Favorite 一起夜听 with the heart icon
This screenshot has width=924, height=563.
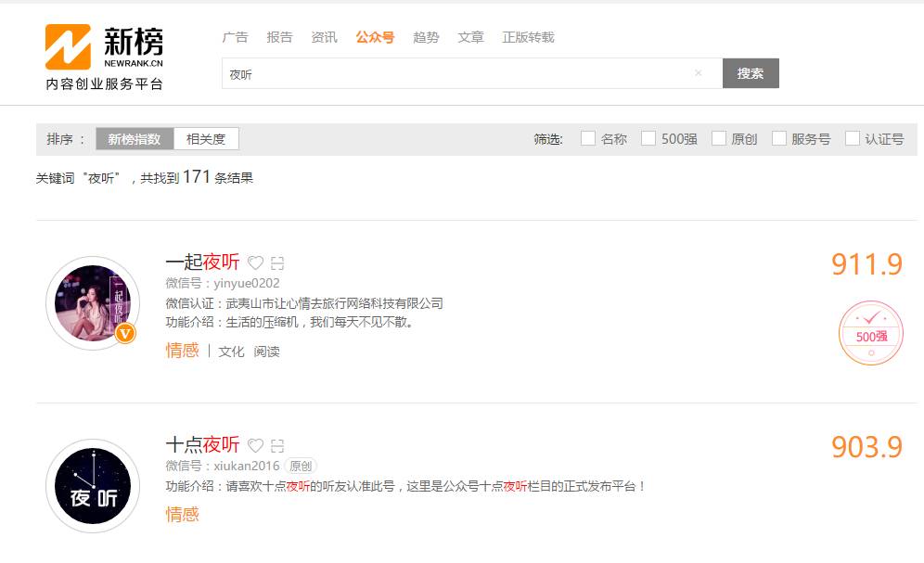pos(255,263)
